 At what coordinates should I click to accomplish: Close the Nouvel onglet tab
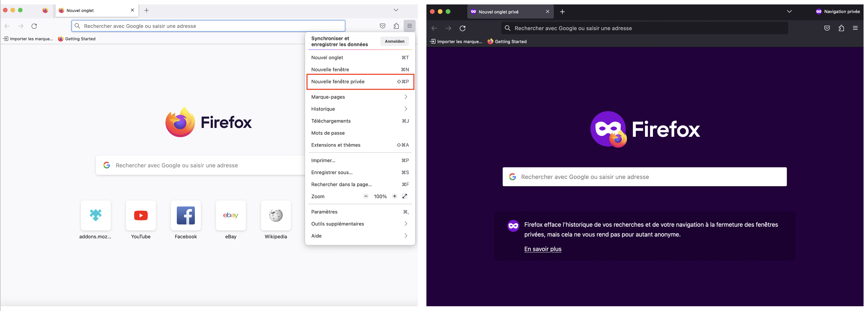tap(133, 10)
